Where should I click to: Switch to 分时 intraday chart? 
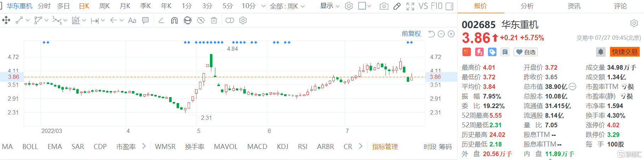[44, 6]
